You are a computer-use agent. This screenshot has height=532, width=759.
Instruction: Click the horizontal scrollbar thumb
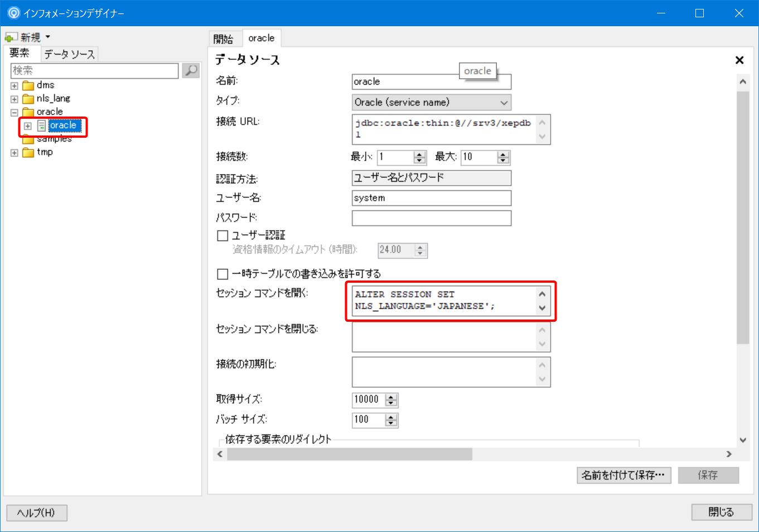[350, 454]
